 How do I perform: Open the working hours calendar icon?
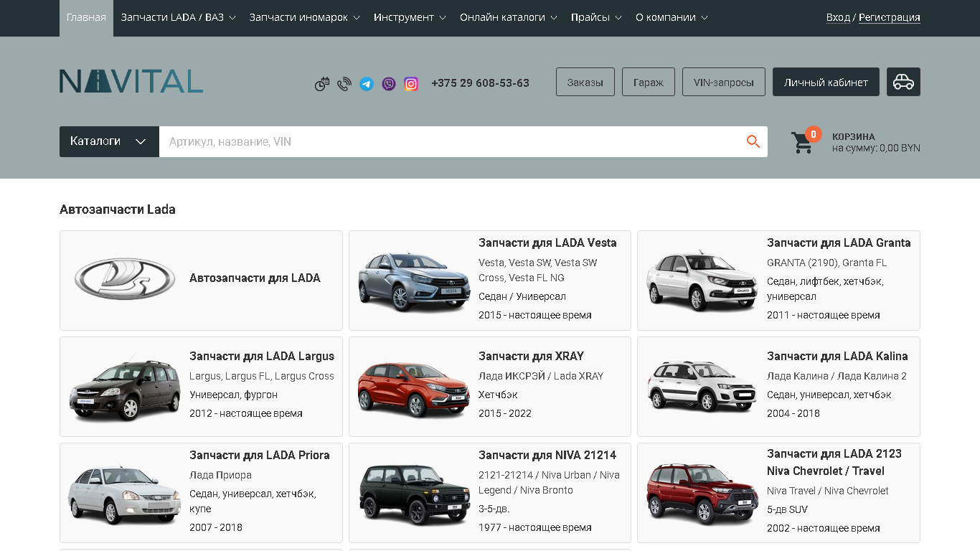coord(322,84)
